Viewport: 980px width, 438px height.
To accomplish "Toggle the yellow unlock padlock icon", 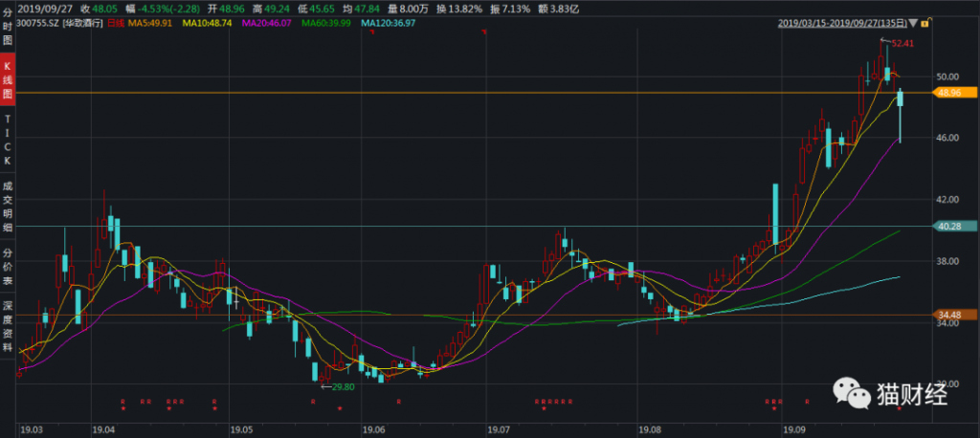I will pos(925,23).
